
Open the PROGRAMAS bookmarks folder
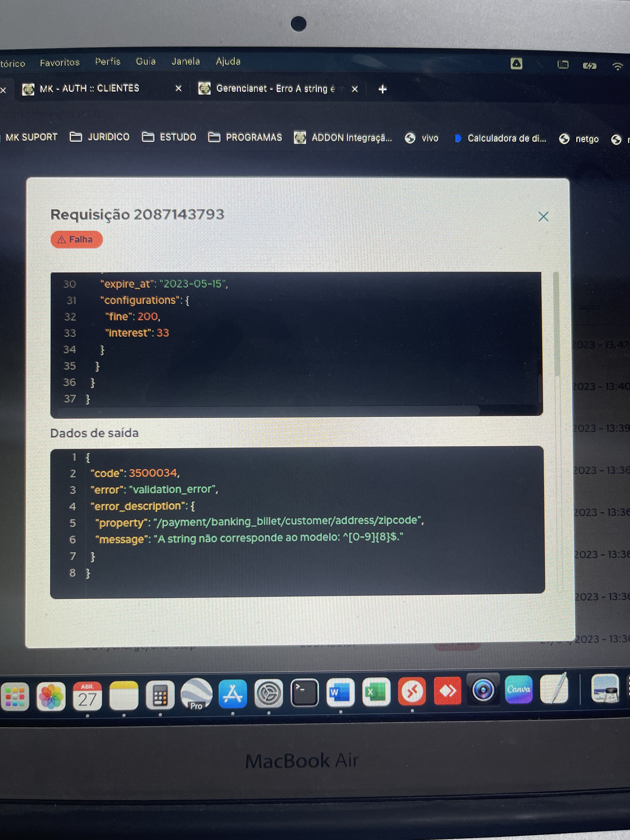coord(245,137)
